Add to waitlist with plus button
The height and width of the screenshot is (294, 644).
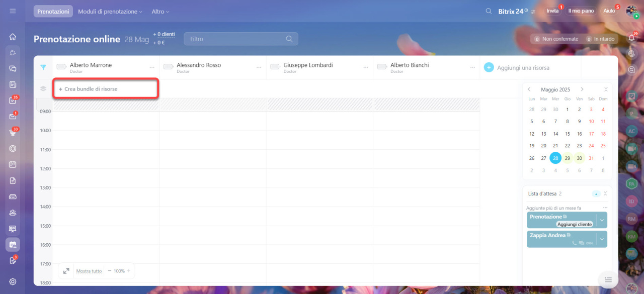point(596,193)
